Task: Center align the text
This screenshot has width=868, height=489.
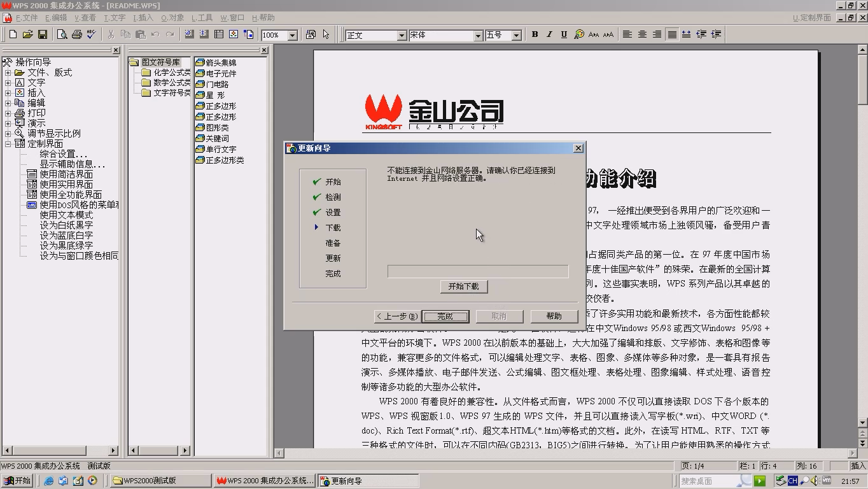Action: click(x=642, y=34)
